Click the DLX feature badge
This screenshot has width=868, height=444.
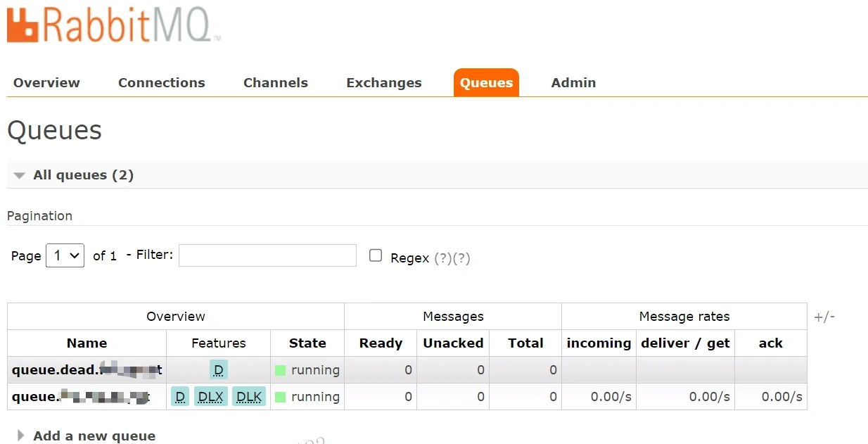(x=210, y=397)
